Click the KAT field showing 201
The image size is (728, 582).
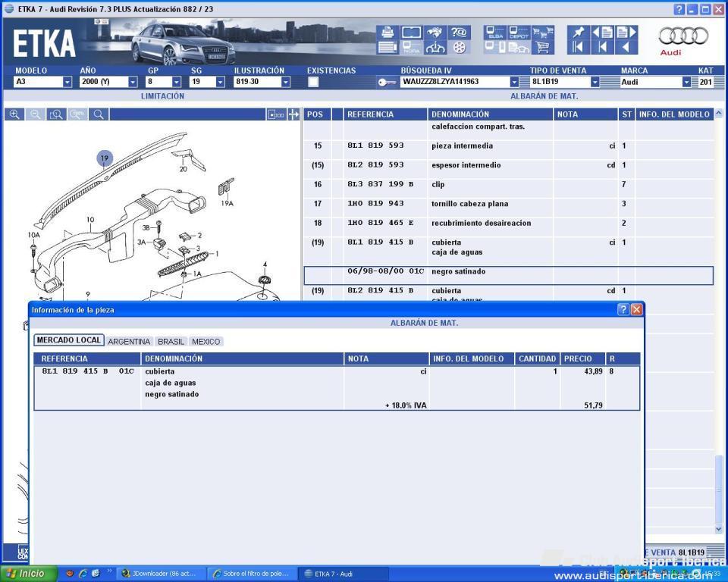point(706,82)
